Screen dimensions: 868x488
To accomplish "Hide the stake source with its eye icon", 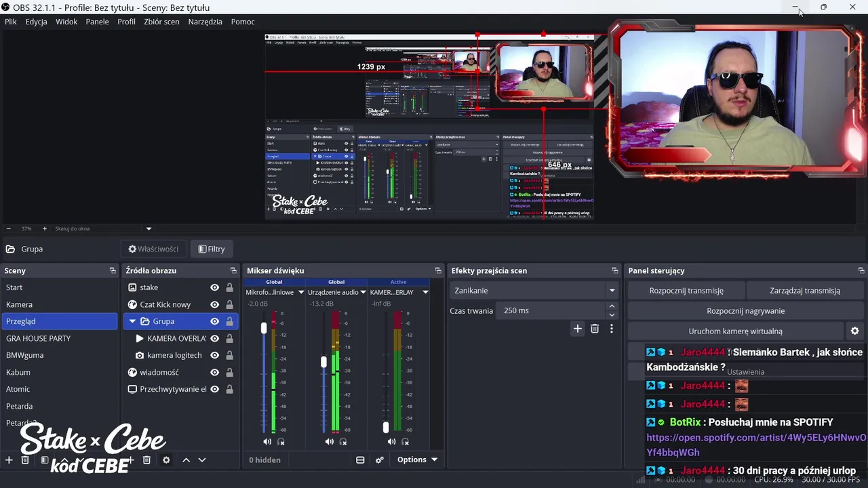I will (x=214, y=287).
